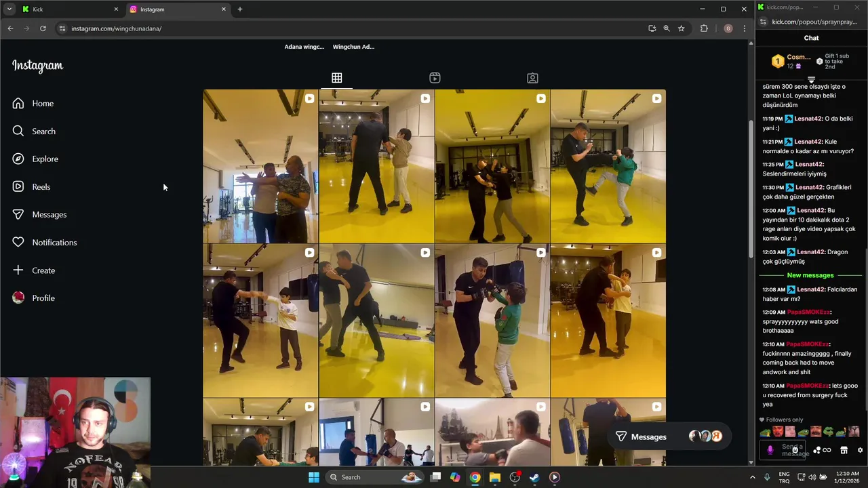Bookmark this page with the star icon
868x488 pixels.
pos(682,28)
